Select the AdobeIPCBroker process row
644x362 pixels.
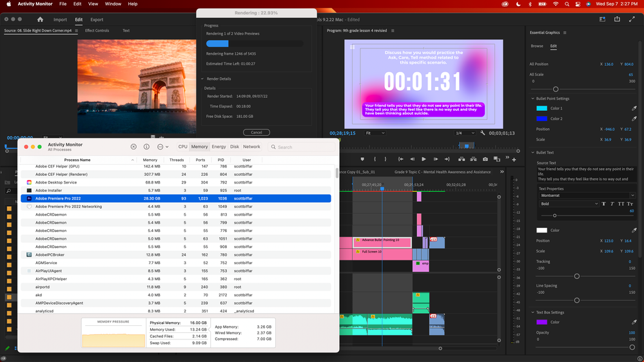pyautogui.click(x=176, y=255)
